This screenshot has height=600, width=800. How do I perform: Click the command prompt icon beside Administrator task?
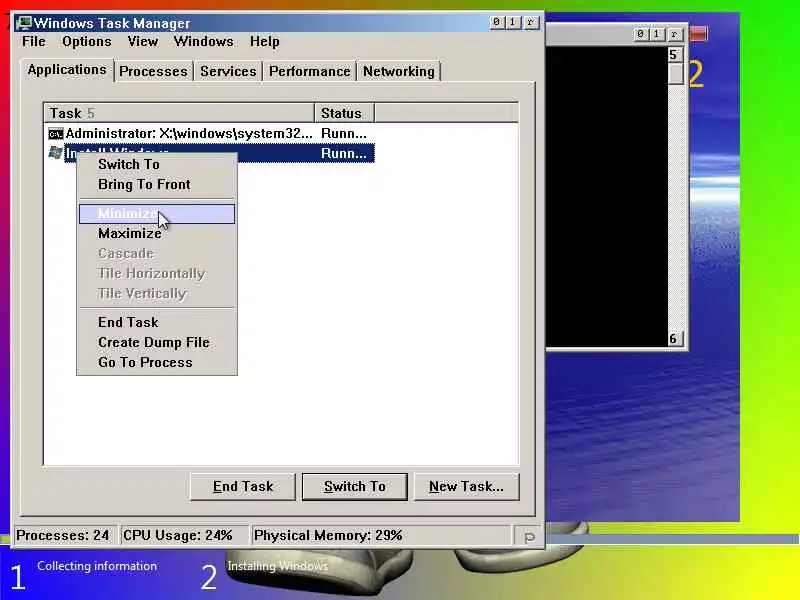[56, 134]
